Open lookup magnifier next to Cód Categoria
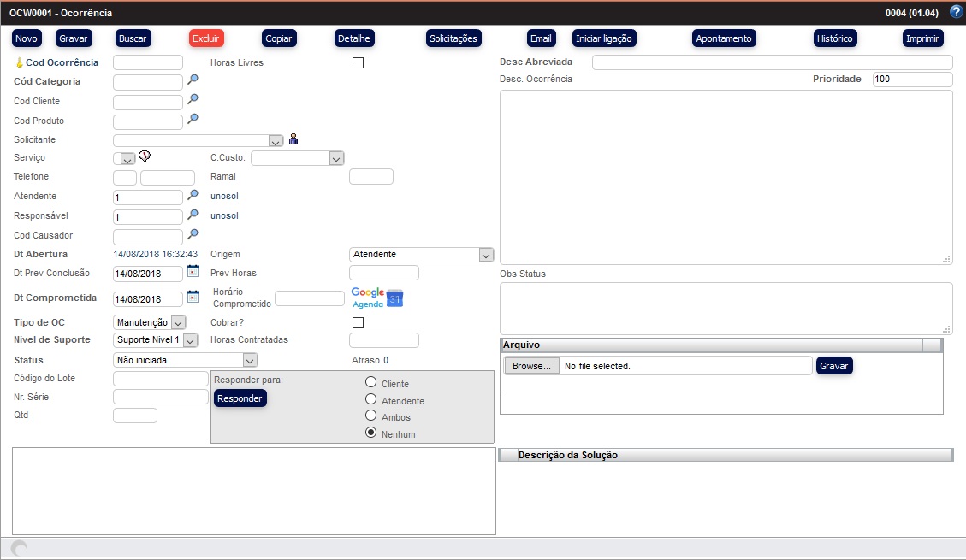 click(x=193, y=80)
